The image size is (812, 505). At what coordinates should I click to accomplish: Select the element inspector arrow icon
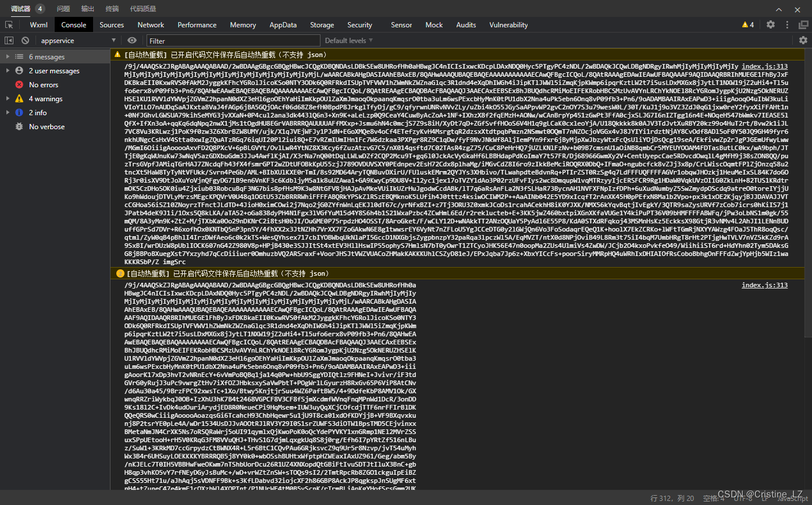[x=9, y=25]
